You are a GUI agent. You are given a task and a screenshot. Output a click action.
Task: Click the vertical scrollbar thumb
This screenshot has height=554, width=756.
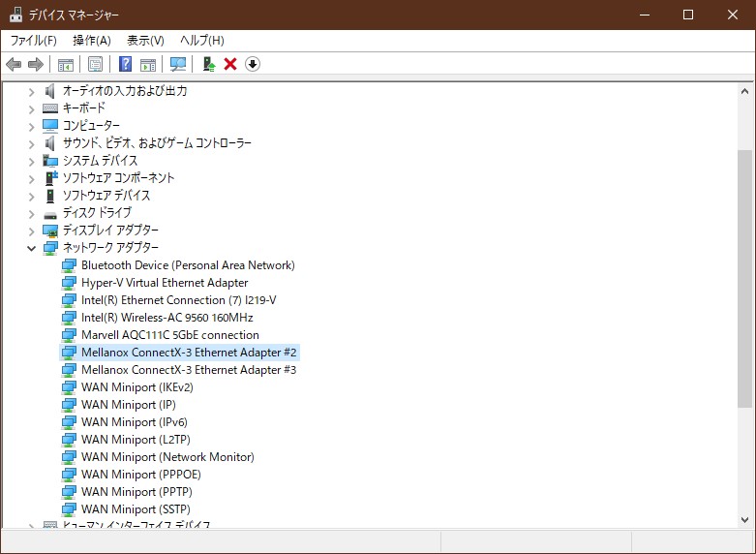pos(744,280)
